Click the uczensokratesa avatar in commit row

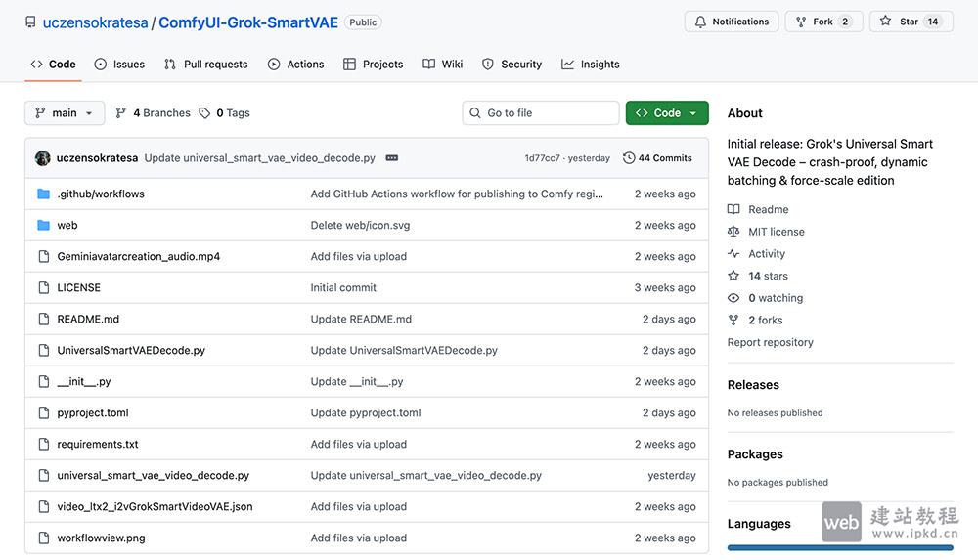coord(43,158)
